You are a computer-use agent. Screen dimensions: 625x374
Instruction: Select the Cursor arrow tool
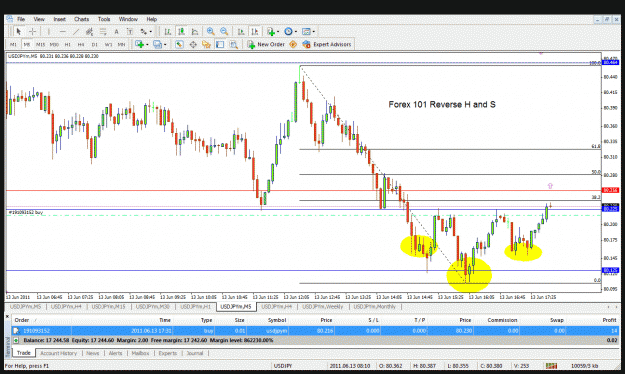[18, 31]
